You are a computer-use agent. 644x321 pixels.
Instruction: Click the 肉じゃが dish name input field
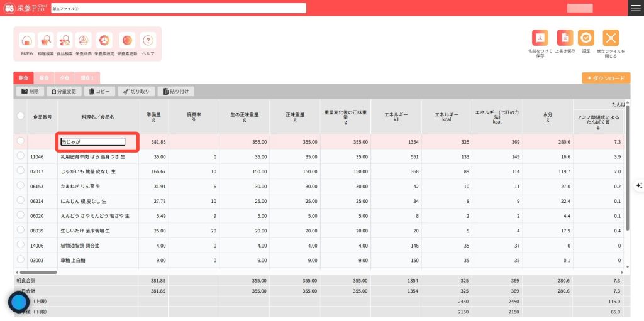[x=93, y=142]
